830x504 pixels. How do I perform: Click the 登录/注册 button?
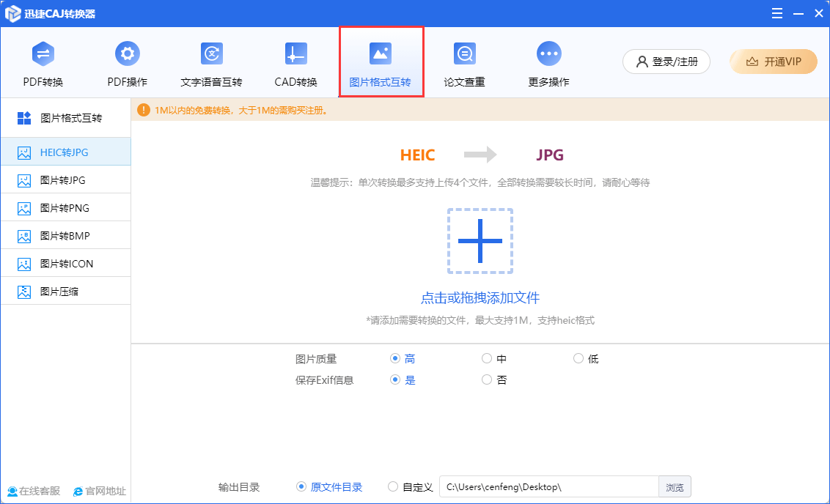(666, 62)
